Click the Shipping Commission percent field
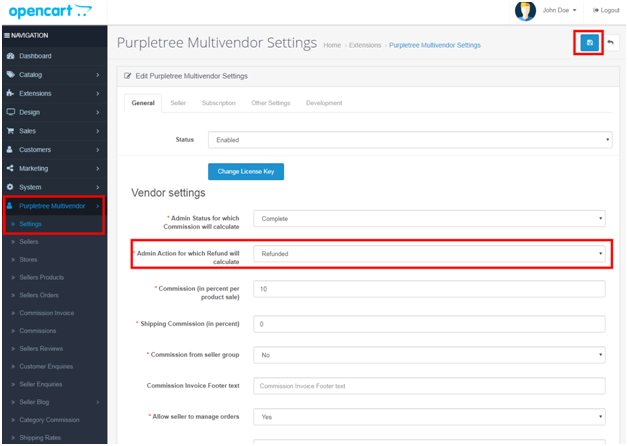628x446 pixels. [429, 324]
